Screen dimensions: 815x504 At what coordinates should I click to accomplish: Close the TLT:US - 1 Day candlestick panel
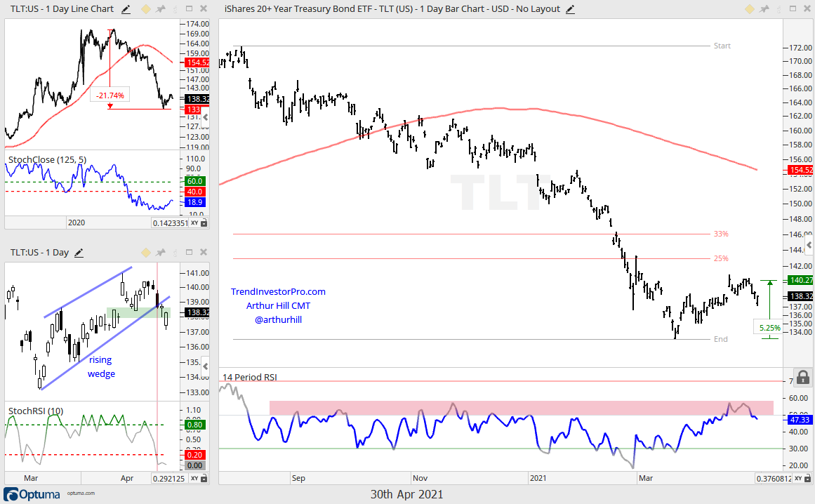(x=204, y=252)
